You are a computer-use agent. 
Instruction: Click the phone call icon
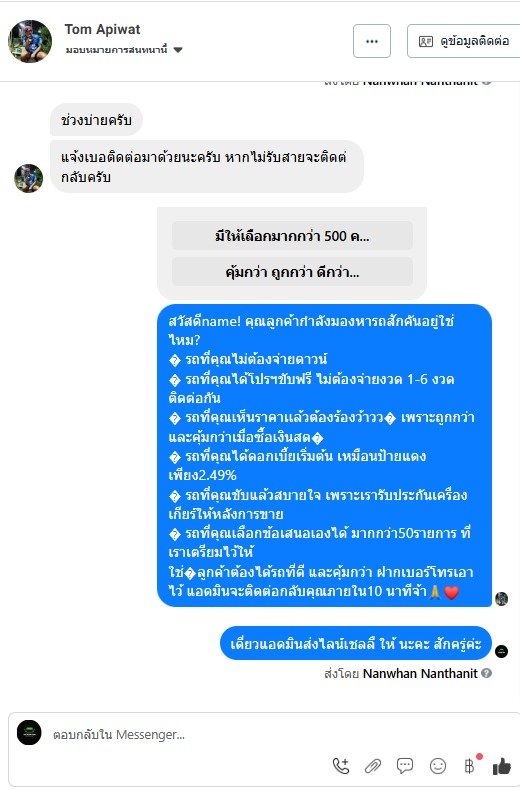pyautogui.click(x=341, y=766)
